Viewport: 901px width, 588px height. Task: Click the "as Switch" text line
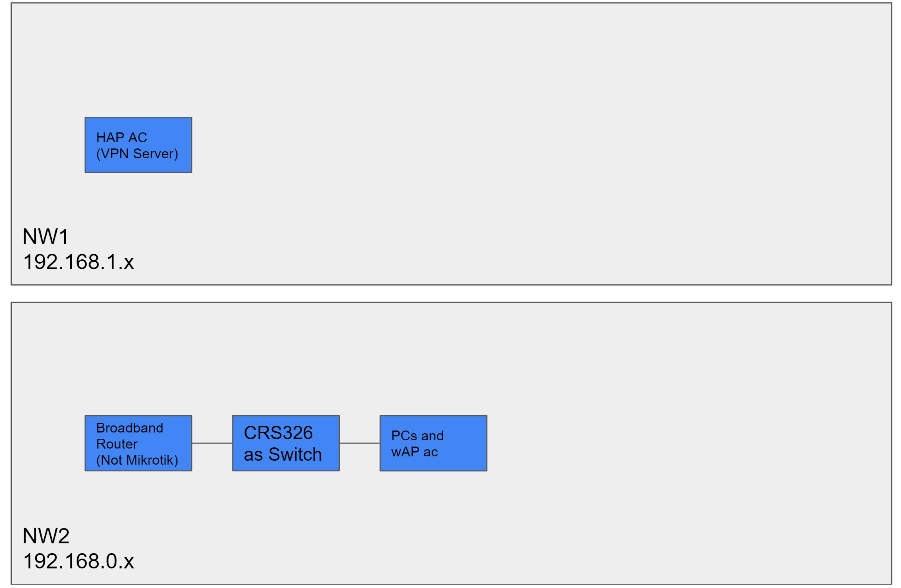(x=283, y=454)
